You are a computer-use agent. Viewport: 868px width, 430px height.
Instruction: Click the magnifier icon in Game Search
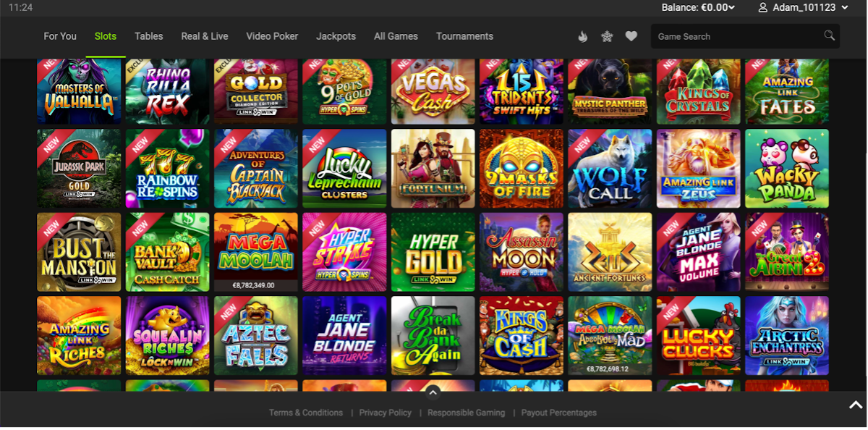(829, 35)
